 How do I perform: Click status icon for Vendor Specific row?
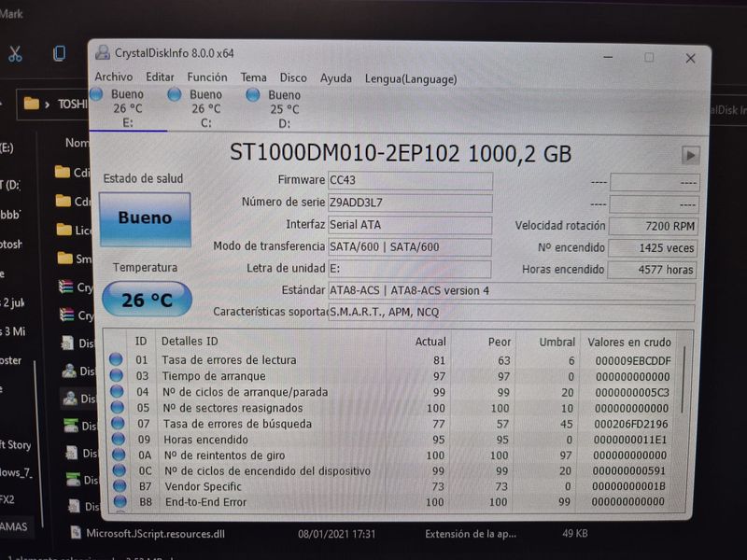tap(120, 485)
